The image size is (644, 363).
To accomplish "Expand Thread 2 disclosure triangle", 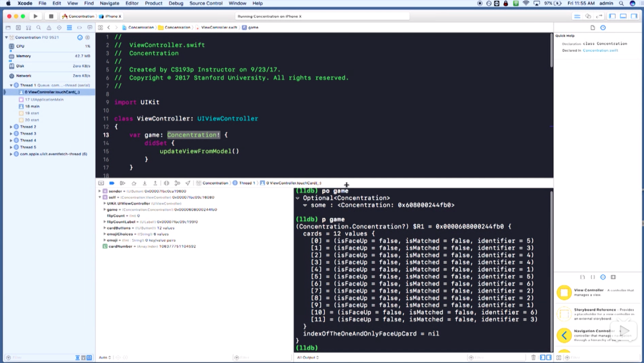I will 11,127.
